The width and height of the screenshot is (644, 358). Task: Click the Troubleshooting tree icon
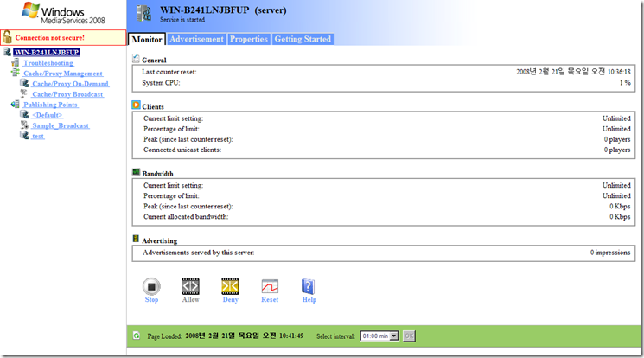16,62
